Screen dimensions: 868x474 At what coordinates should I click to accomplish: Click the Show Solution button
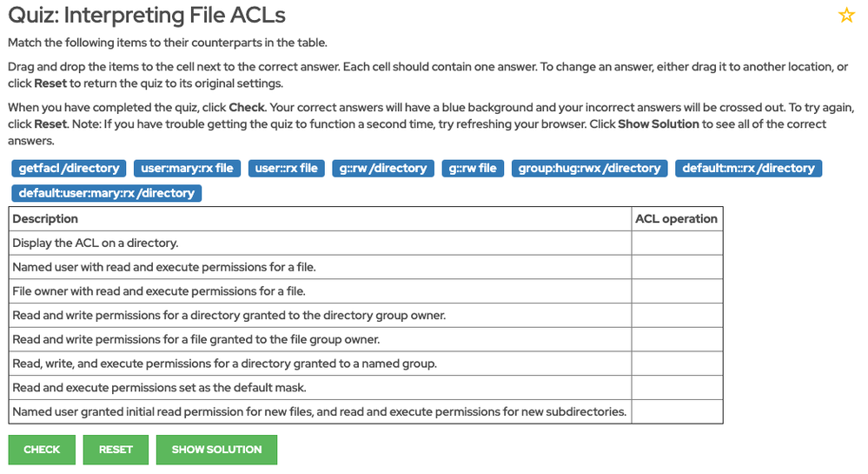pos(216,450)
